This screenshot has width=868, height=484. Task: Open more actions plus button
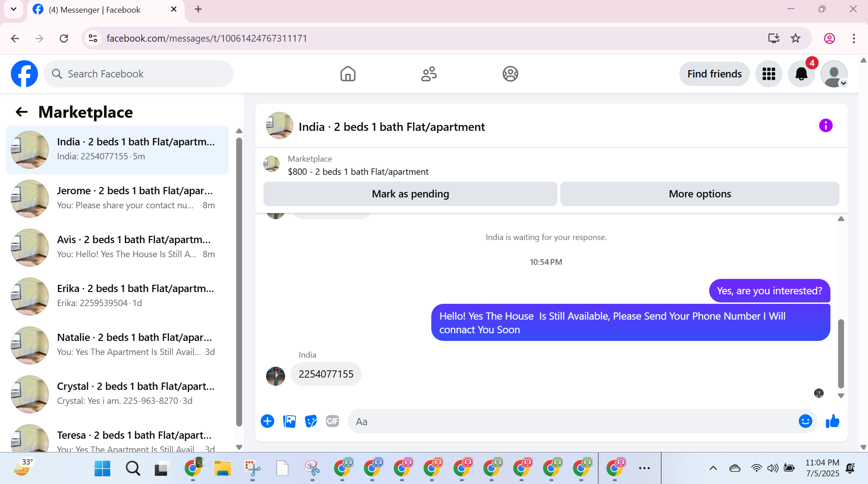267,422
